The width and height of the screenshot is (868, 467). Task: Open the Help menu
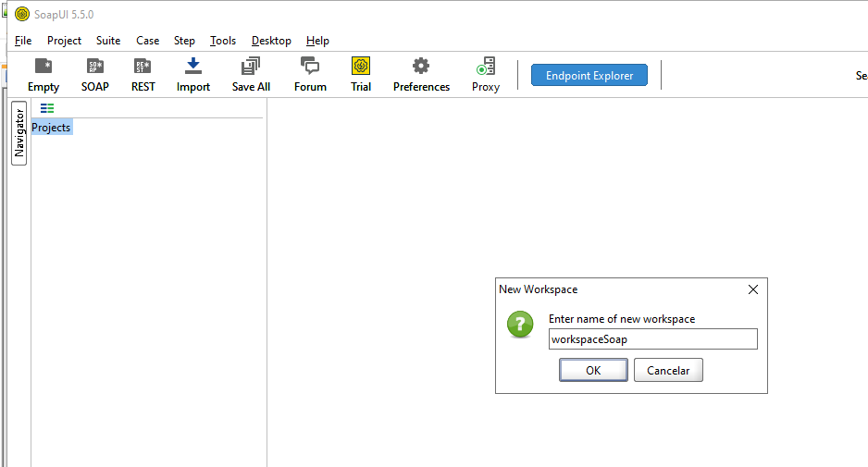click(x=317, y=41)
